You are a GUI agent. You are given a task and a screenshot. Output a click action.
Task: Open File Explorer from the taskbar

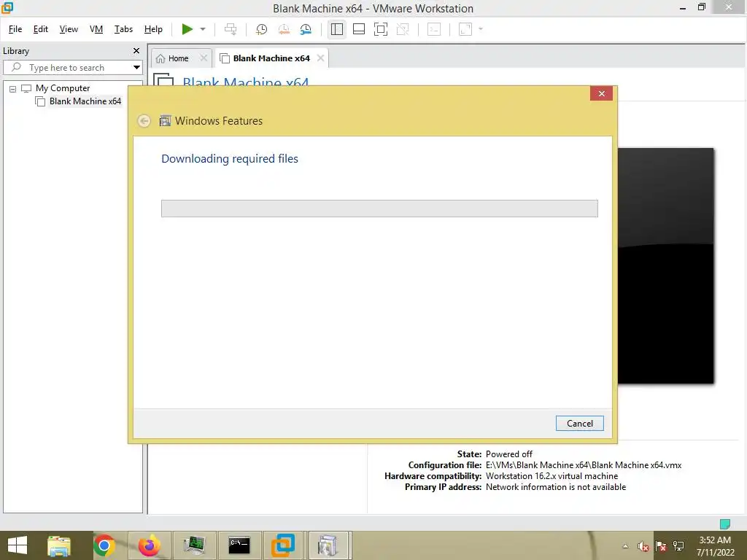pos(59,545)
